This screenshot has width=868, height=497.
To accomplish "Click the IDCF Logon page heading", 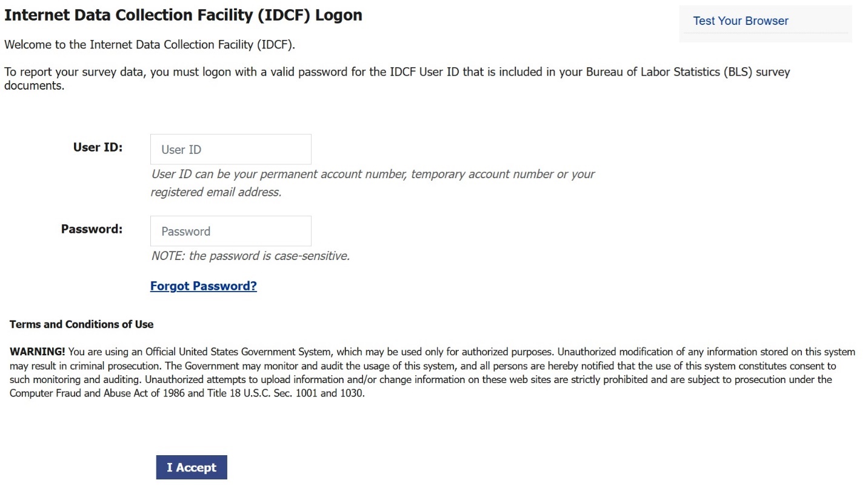I will click(183, 15).
